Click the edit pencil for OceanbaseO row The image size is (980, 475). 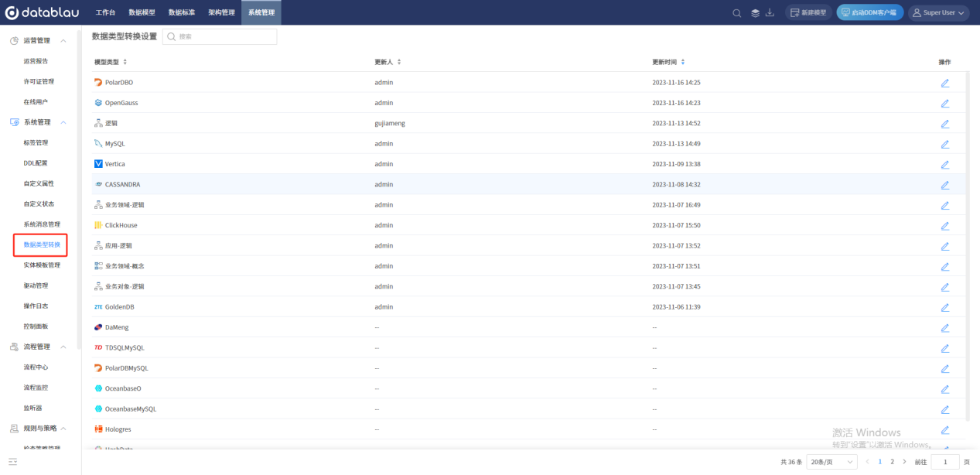point(944,389)
